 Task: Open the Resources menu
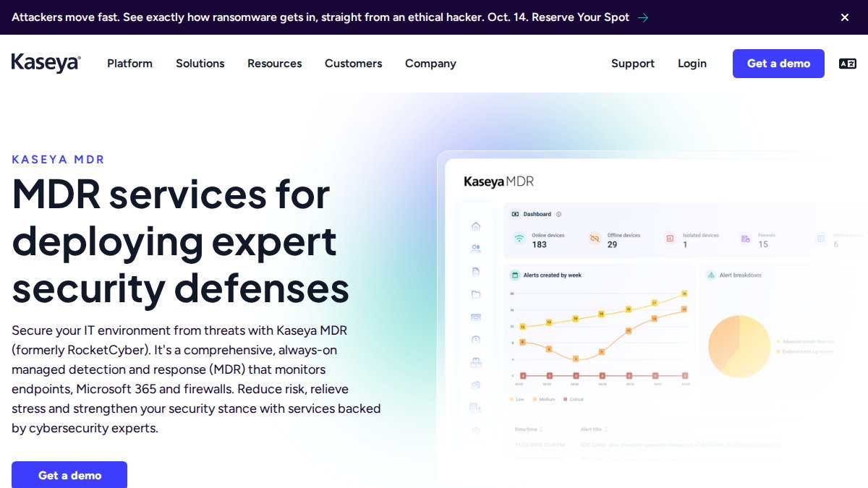[275, 64]
